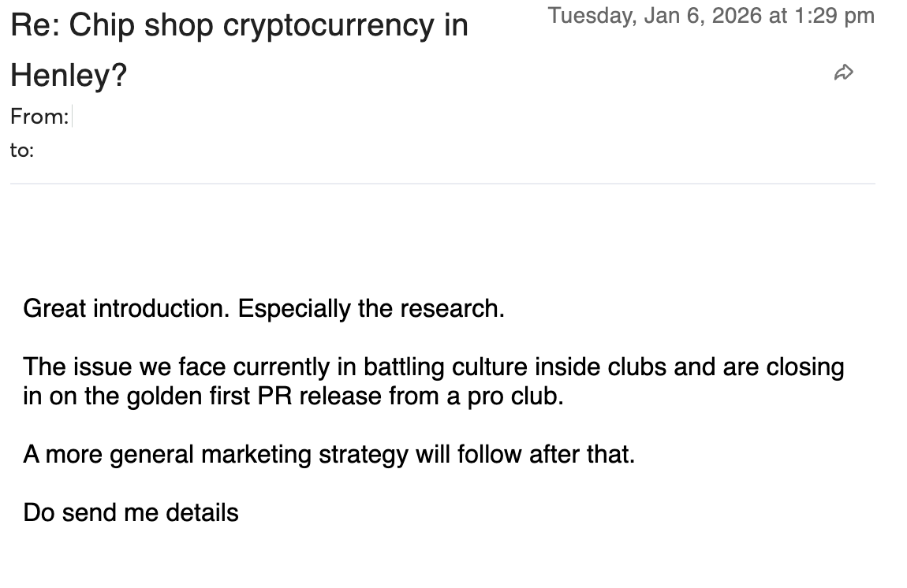Viewport: 907px width, 588px height.
Task: Click the "to:" recipient label
Action: pos(22,150)
